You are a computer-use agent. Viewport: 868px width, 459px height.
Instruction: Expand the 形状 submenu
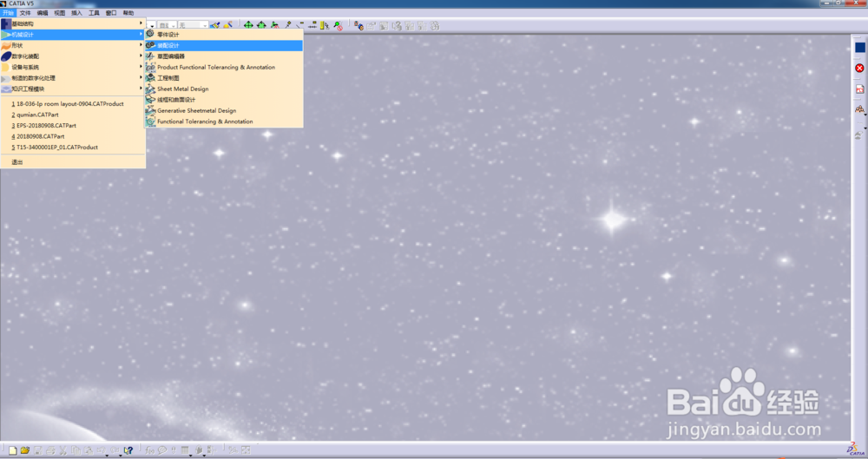(x=73, y=45)
